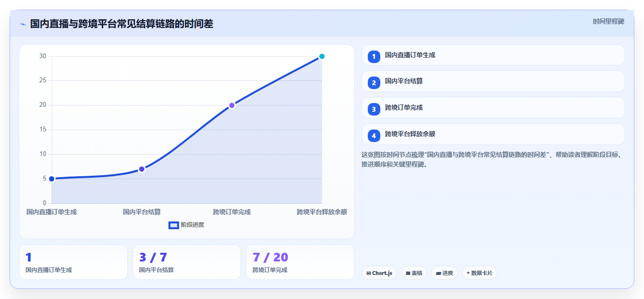644x299 pixels.
Task: Select step 4 跨境平台释放余额 in list
Action: (493, 134)
